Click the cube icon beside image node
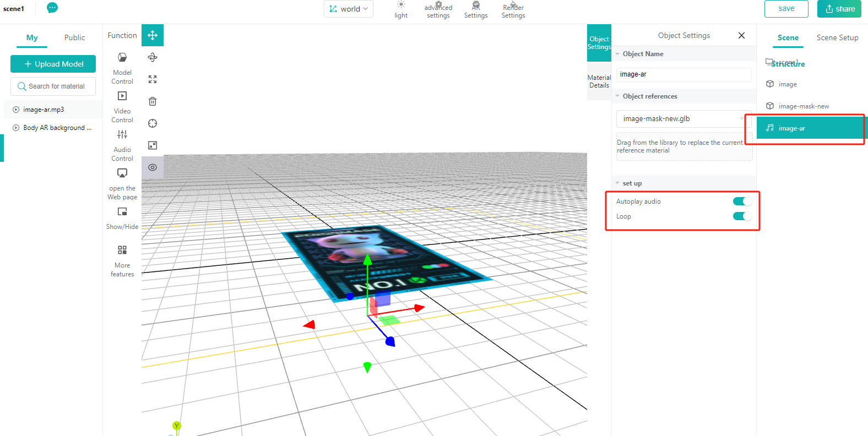 [x=770, y=84]
